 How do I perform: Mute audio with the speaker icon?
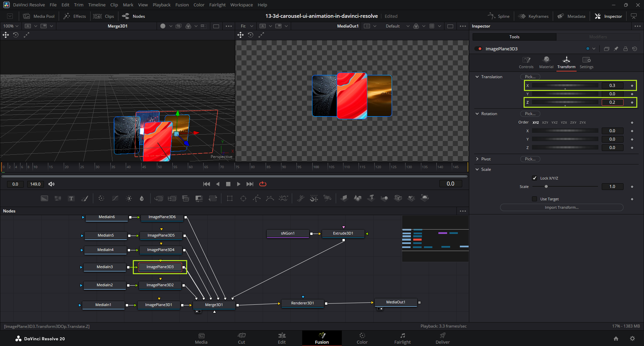51,184
